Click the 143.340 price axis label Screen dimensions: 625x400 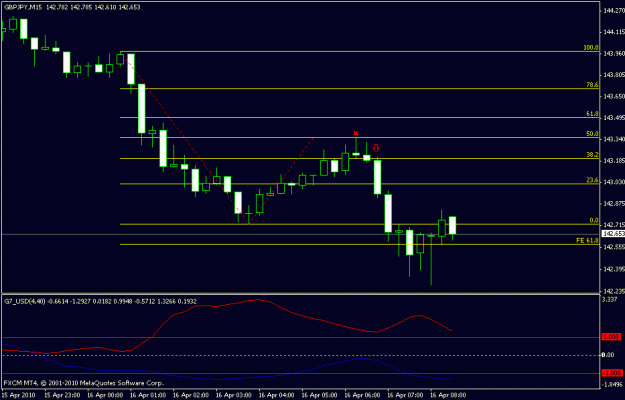pos(614,140)
